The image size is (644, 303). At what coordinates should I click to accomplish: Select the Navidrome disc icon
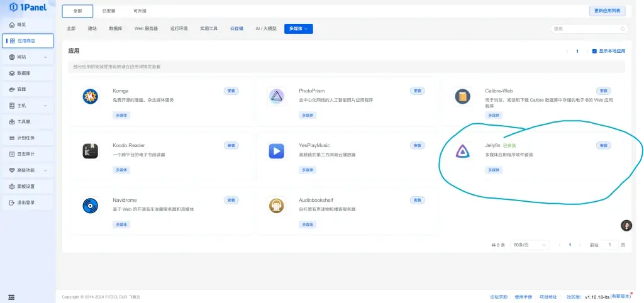coord(91,206)
